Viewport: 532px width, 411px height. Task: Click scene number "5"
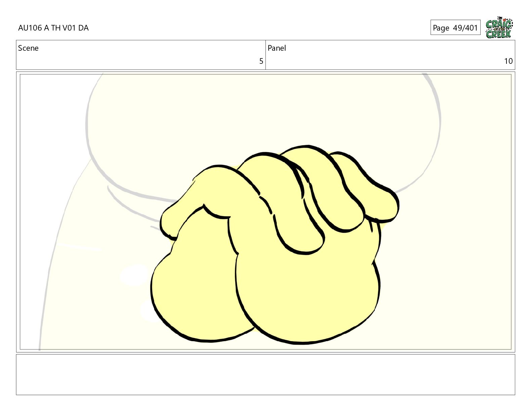(261, 61)
